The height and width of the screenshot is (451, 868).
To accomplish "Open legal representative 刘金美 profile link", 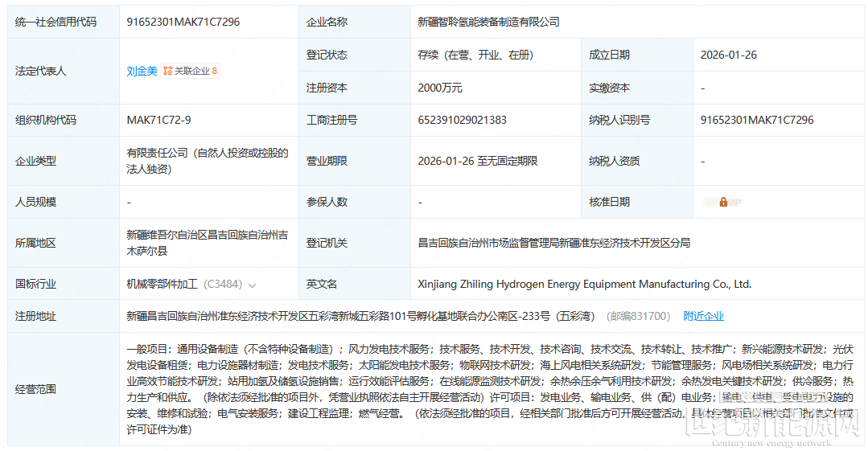I will [x=142, y=71].
